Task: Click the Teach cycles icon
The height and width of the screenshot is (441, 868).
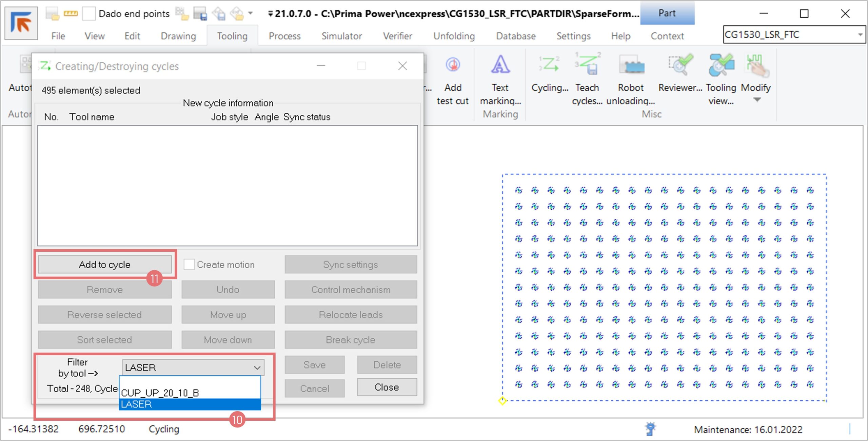Action: pos(587,64)
